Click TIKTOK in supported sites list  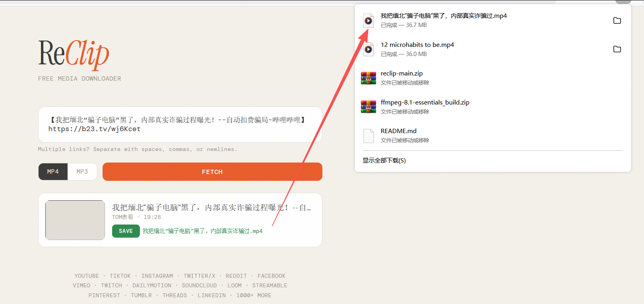tap(120, 276)
